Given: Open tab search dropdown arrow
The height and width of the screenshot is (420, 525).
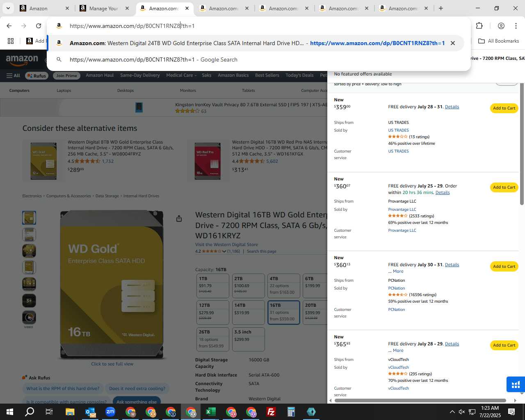Looking at the screenshot, I should (8, 8).
